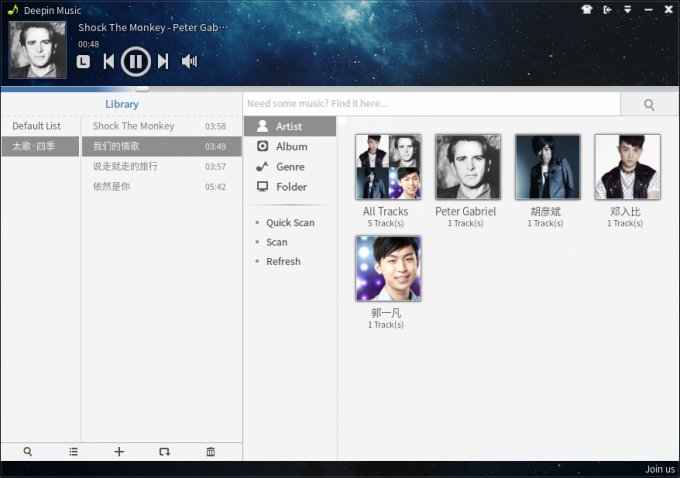680x478 pixels.
Task: Skip to the next track
Action: (x=163, y=62)
